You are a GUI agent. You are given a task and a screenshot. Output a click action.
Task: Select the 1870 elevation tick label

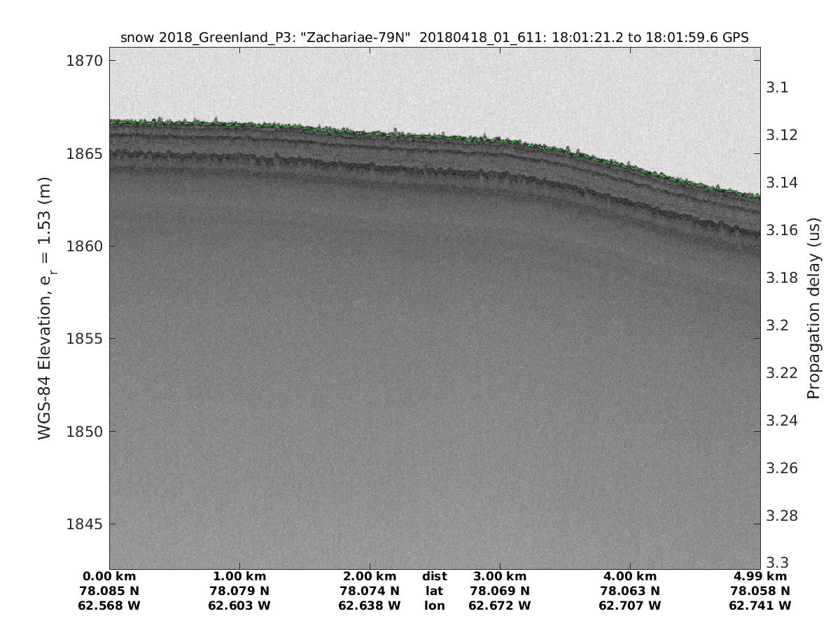(x=85, y=61)
